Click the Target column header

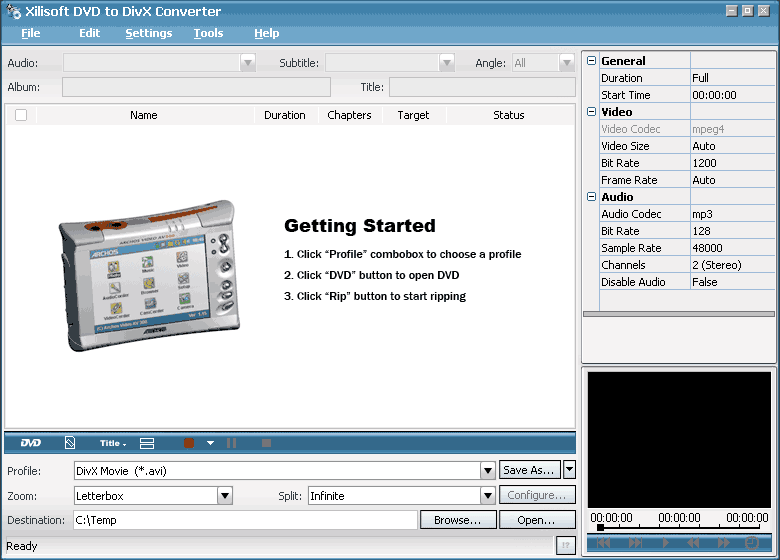point(413,115)
